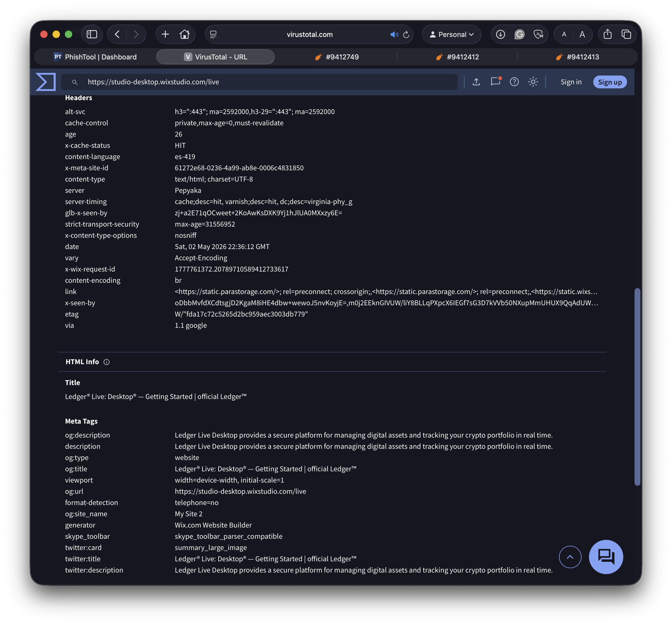Click the page vertical scrollbar
The width and height of the screenshot is (672, 625).
[x=637, y=387]
